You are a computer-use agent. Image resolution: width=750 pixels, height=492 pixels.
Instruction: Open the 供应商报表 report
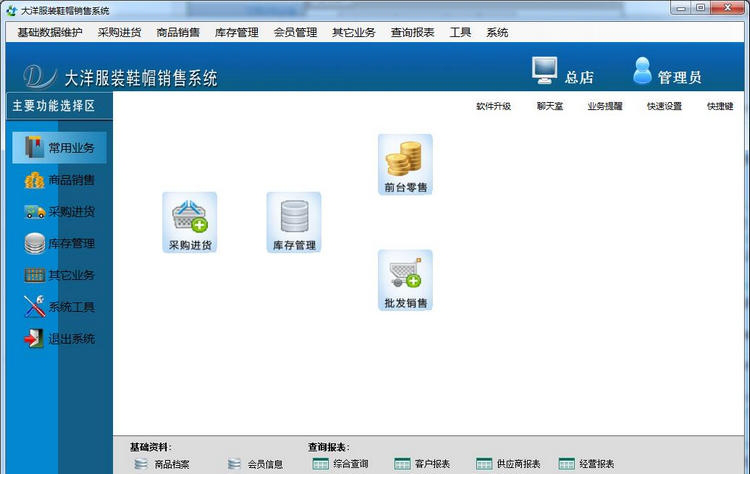[508, 464]
